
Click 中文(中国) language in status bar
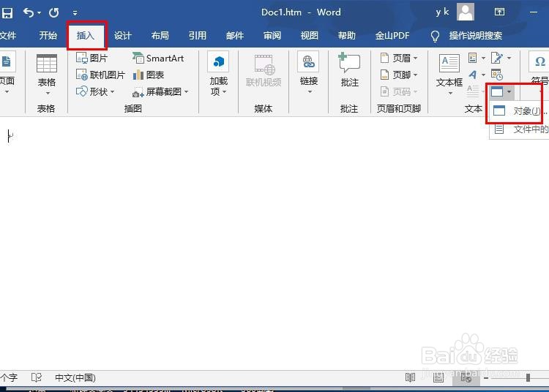(x=75, y=377)
